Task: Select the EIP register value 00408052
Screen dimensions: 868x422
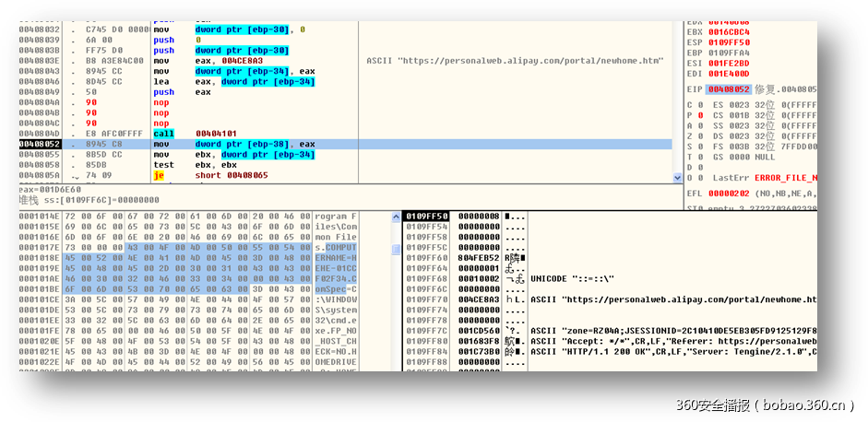Action: click(729, 89)
